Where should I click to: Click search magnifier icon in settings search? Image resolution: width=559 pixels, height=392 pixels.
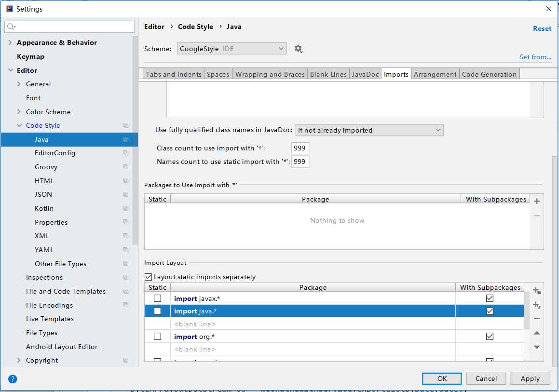[11, 27]
